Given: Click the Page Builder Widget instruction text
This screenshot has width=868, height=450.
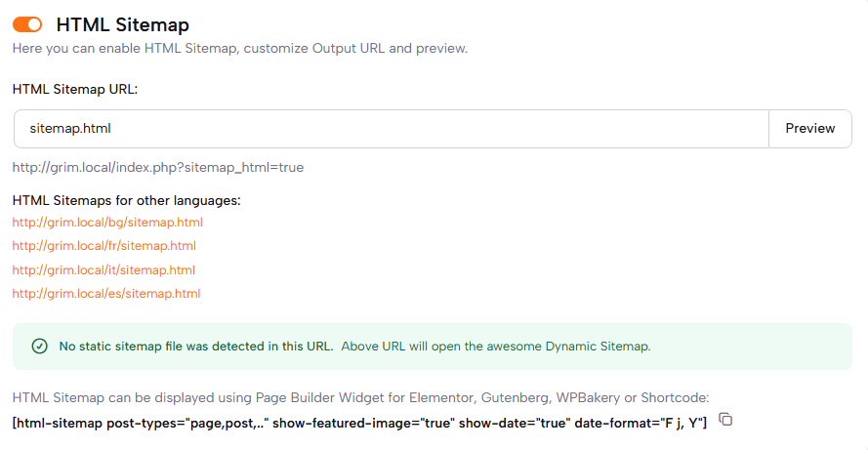Looking at the screenshot, I should pyautogui.click(x=360, y=397).
